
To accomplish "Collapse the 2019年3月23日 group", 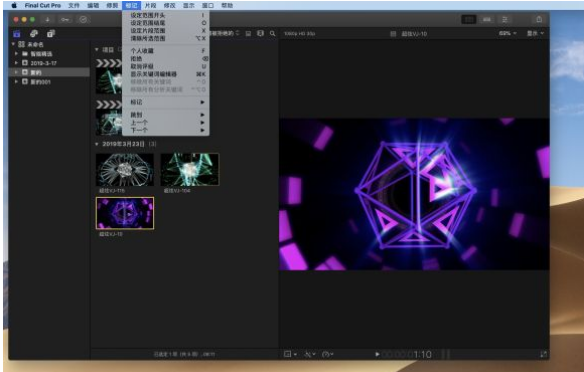I will (97, 144).
